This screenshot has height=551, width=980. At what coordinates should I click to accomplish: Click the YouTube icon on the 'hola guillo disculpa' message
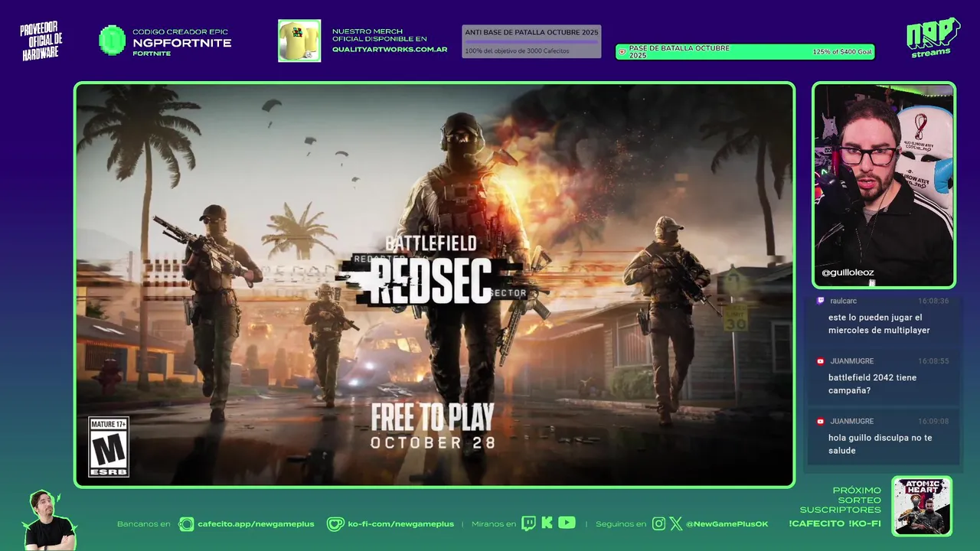pyautogui.click(x=821, y=422)
